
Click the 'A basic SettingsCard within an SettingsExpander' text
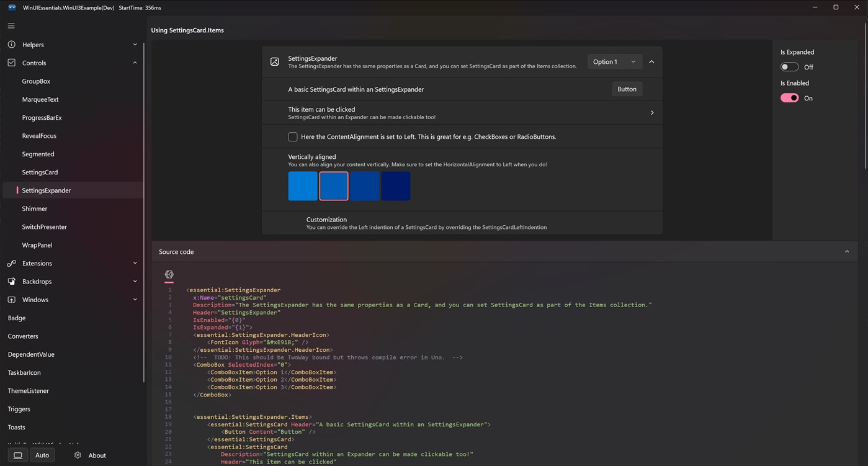[x=356, y=89]
